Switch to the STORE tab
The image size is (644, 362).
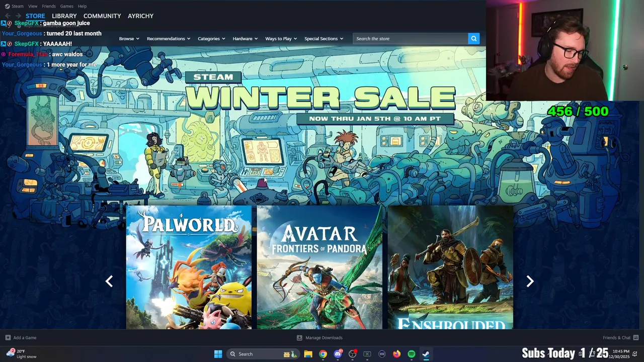tap(35, 16)
